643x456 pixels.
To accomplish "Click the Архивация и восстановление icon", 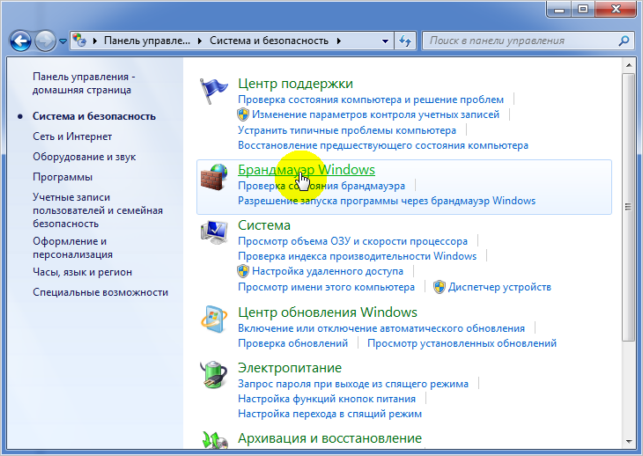I will (214, 440).
